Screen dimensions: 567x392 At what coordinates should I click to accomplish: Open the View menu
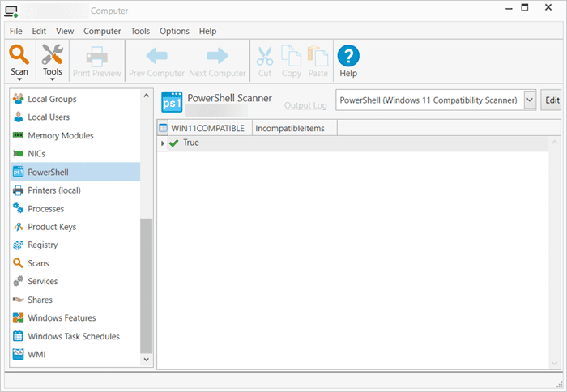(65, 31)
